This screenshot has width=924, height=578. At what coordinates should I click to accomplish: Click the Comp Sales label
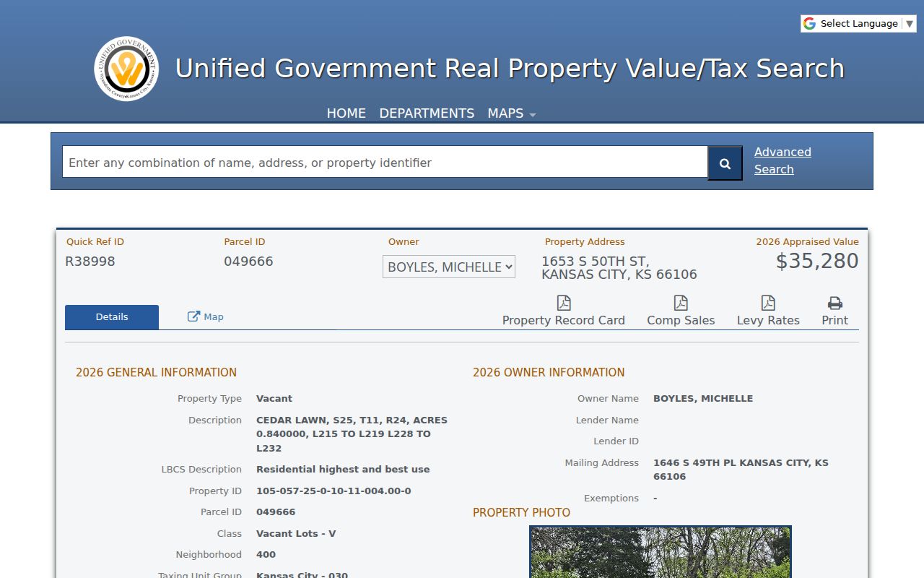point(681,320)
